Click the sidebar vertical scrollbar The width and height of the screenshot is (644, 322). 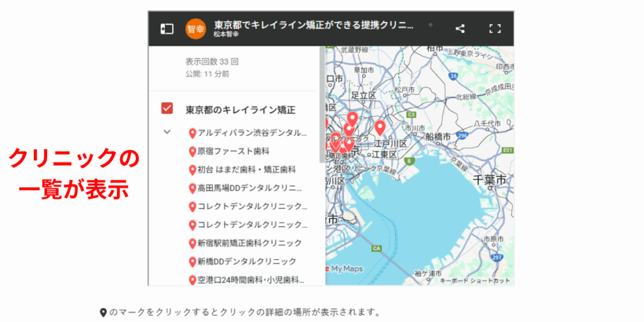point(322,105)
